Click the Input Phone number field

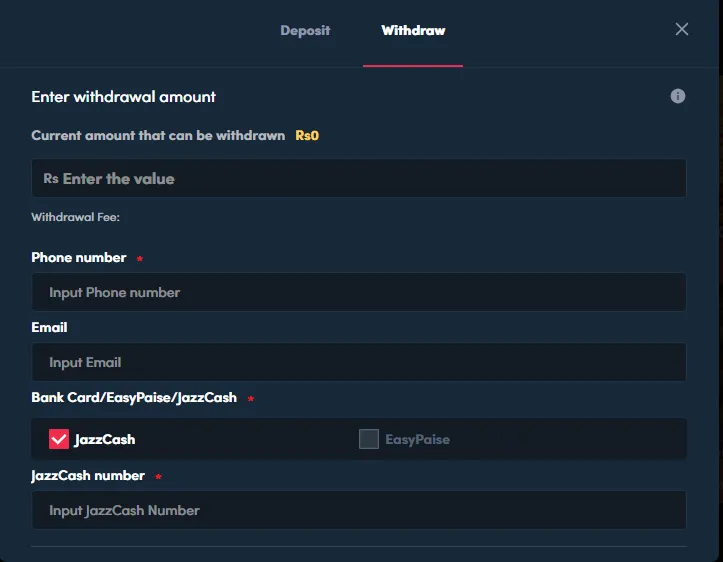359,292
